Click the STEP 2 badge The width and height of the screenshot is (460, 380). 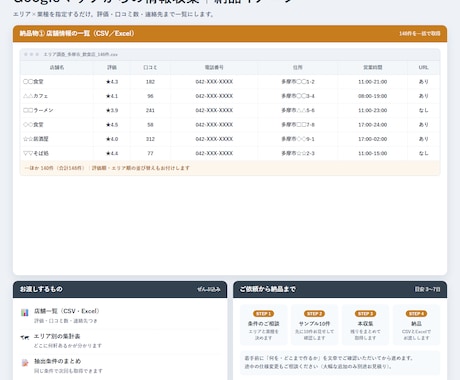(314, 314)
